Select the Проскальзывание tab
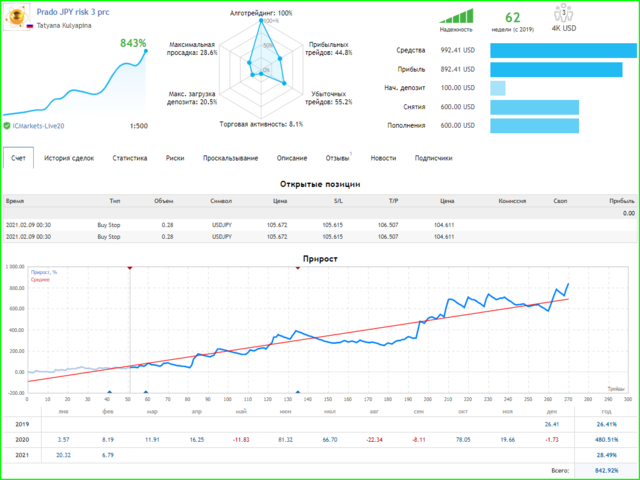 [230, 158]
